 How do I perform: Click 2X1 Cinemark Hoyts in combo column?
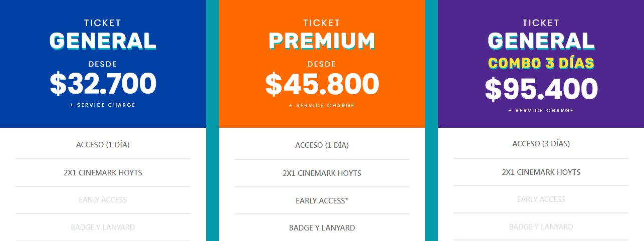click(541, 172)
